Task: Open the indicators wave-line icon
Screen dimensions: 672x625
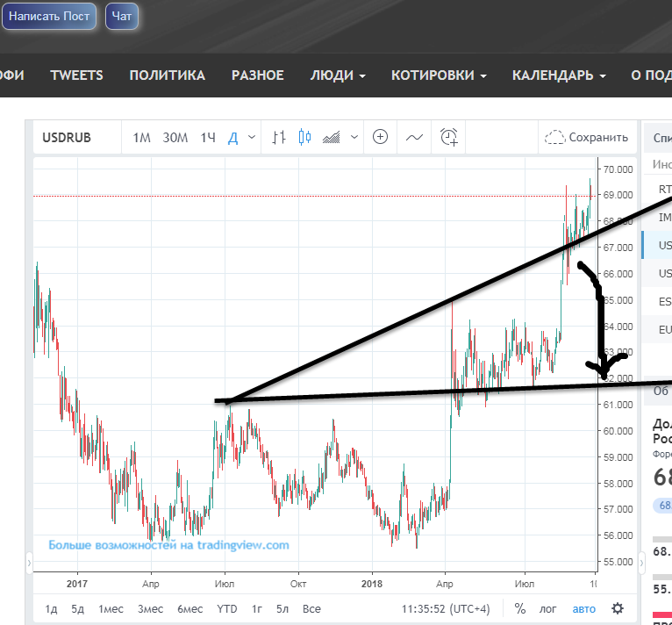Action: [414, 137]
